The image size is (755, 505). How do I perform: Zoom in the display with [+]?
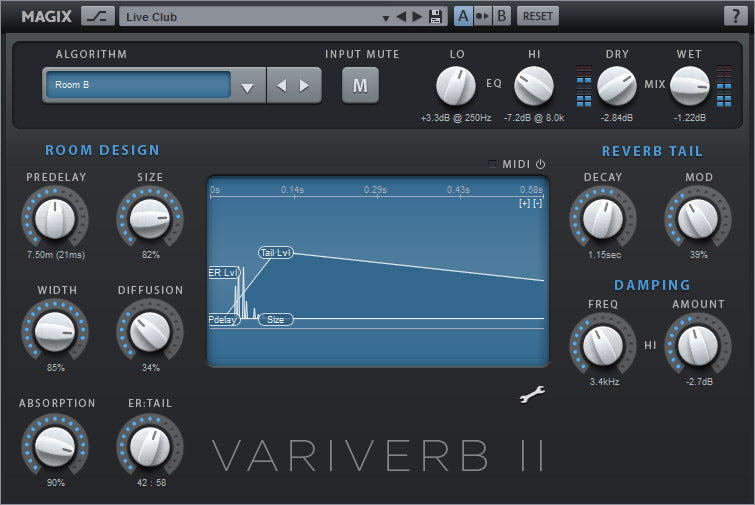pos(524,204)
